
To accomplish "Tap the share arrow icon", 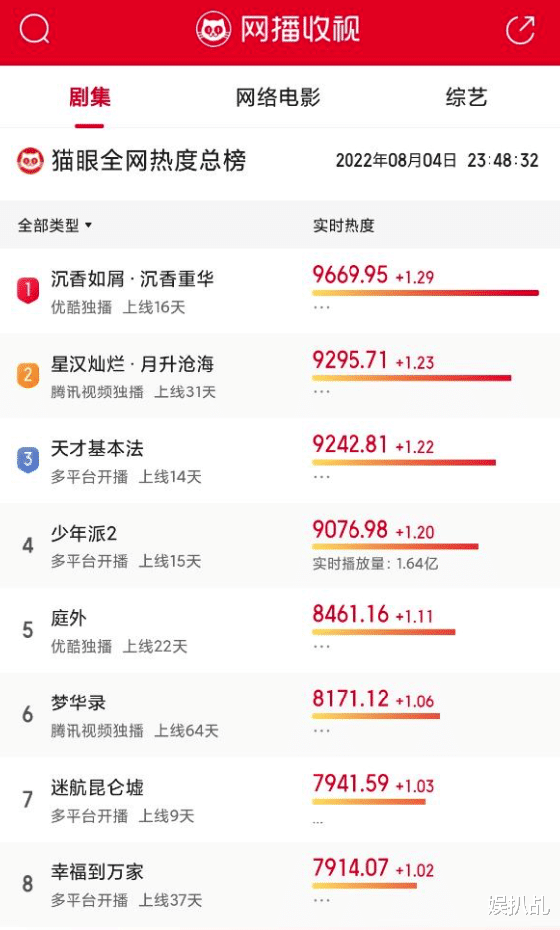I will [x=521, y=29].
